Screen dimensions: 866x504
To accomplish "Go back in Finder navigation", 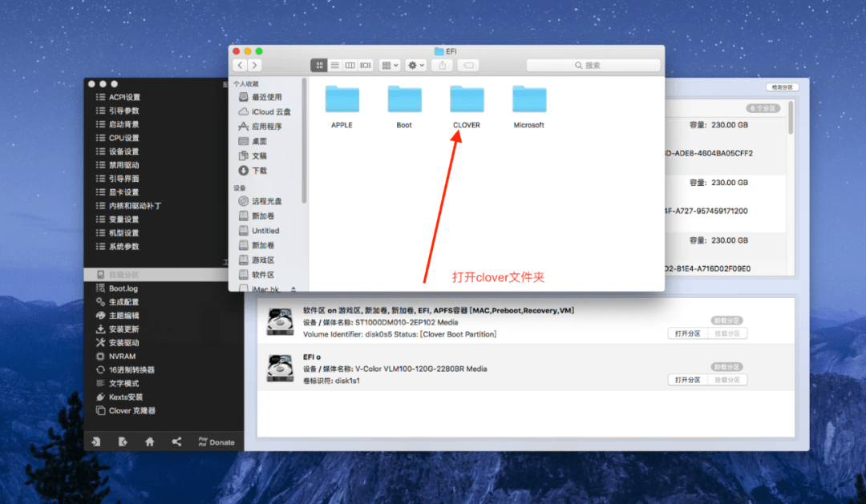I will pyautogui.click(x=240, y=65).
